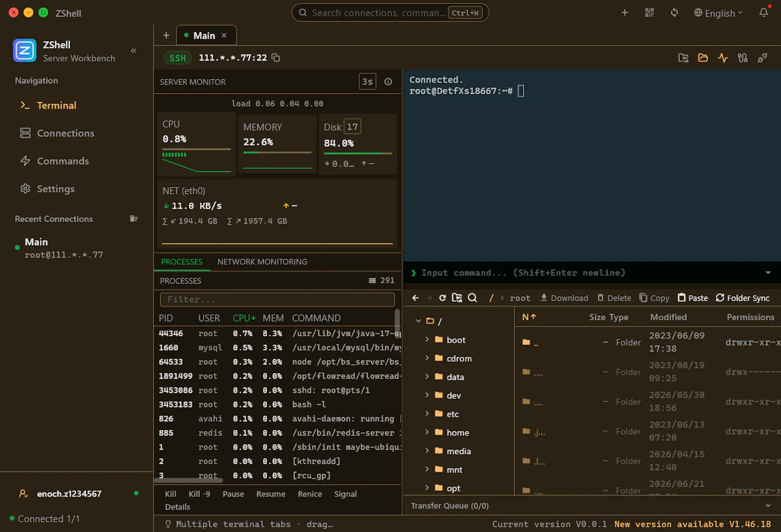781x532 pixels.
Task: Sort processes by CPU column
Action: coord(244,318)
